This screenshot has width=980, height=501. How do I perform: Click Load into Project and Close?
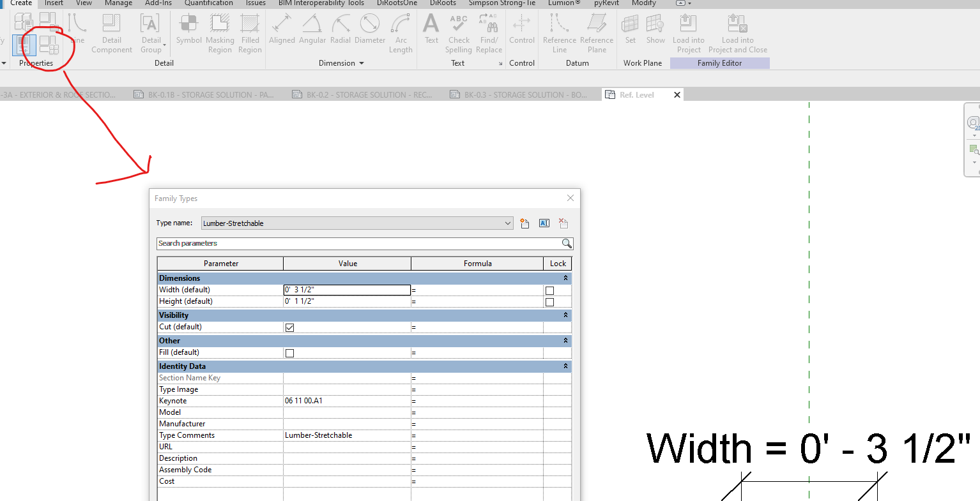pyautogui.click(x=737, y=33)
